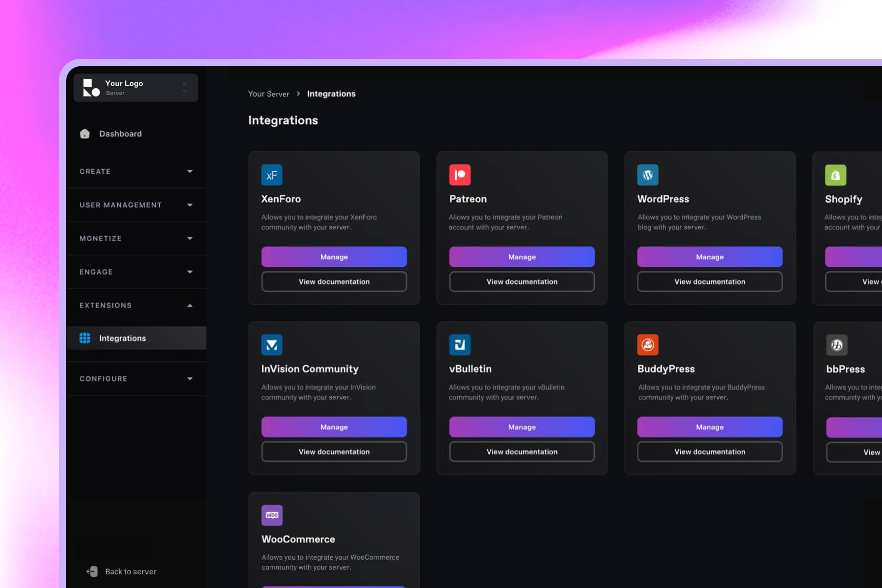The width and height of the screenshot is (882, 588).
Task: Manage the Shopify integration
Action: tap(854, 257)
